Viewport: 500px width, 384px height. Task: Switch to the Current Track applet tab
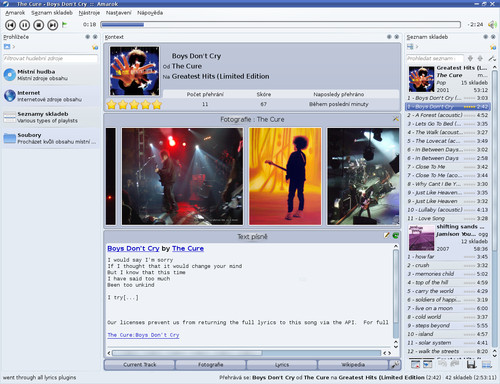coord(139,365)
